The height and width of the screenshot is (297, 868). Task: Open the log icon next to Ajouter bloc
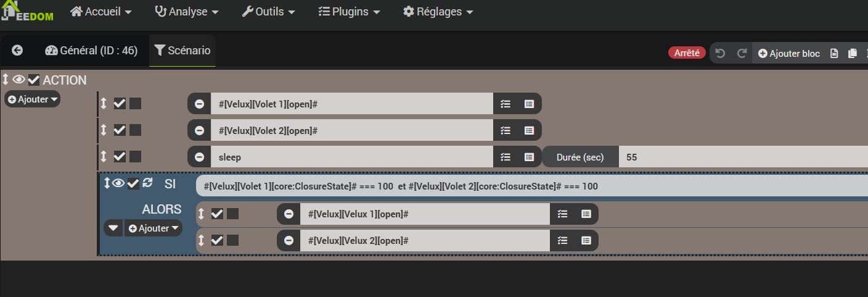pos(834,53)
